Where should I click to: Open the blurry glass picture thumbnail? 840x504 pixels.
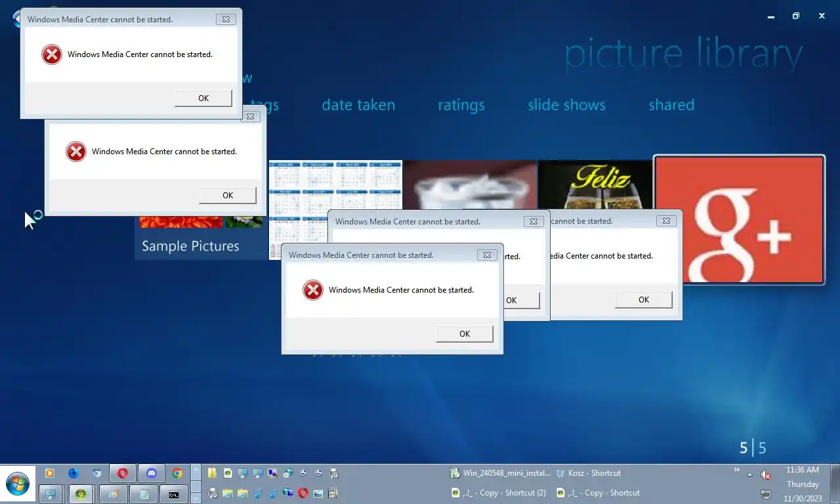(470, 184)
